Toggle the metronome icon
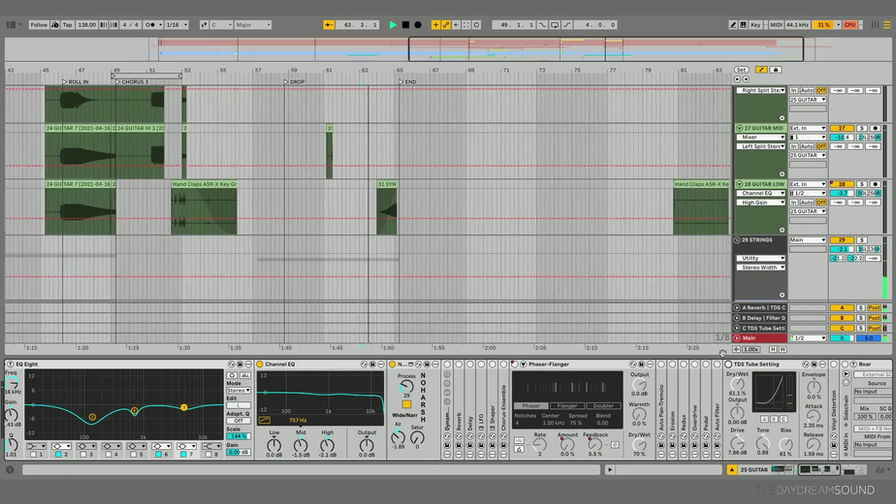This screenshot has height=504, width=896. 151,25
